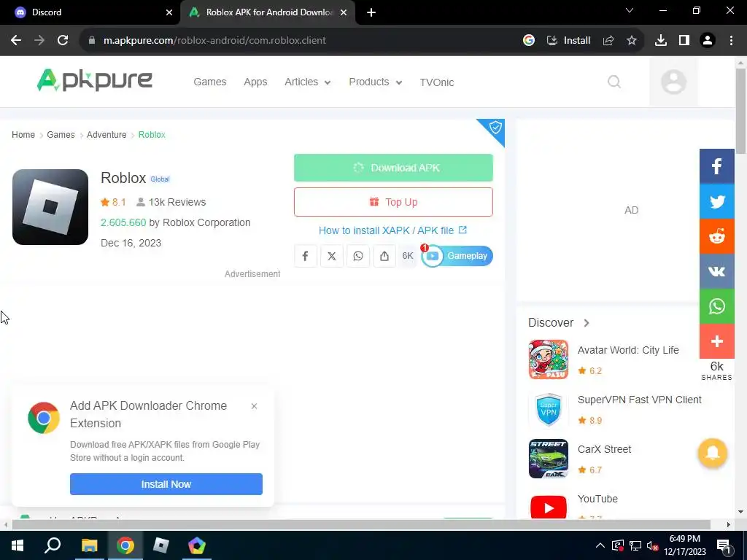Click the APKPure logo
This screenshot has height=560, width=747.
click(94, 80)
